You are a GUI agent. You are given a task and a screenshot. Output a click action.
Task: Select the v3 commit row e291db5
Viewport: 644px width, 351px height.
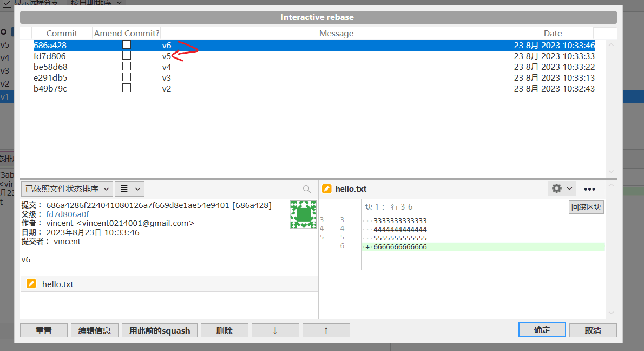271,77
